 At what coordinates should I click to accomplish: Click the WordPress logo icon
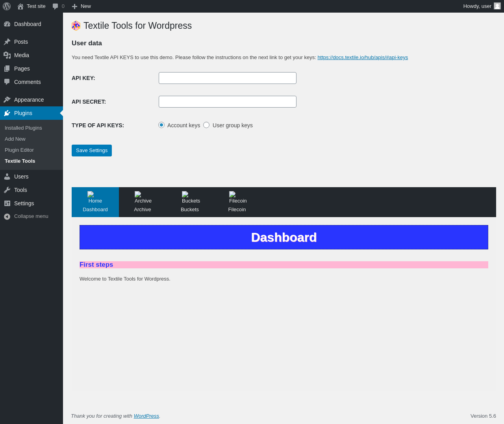(x=7, y=6)
